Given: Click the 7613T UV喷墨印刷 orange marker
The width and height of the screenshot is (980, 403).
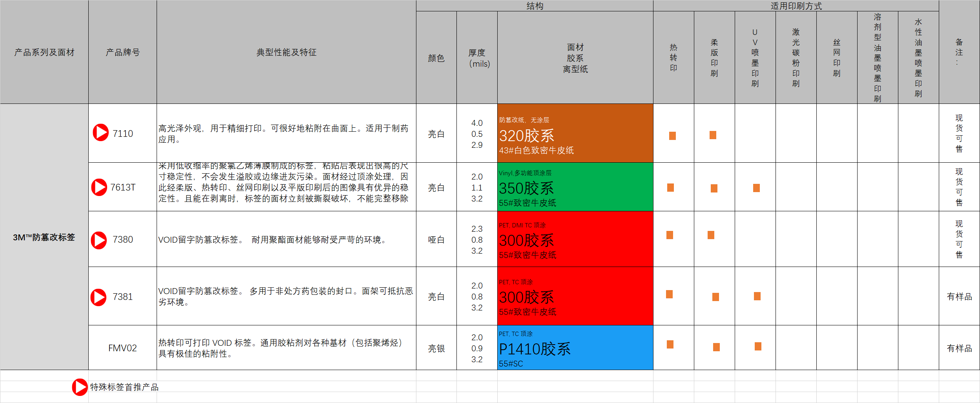Looking at the screenshot, I should pos(756,188).
